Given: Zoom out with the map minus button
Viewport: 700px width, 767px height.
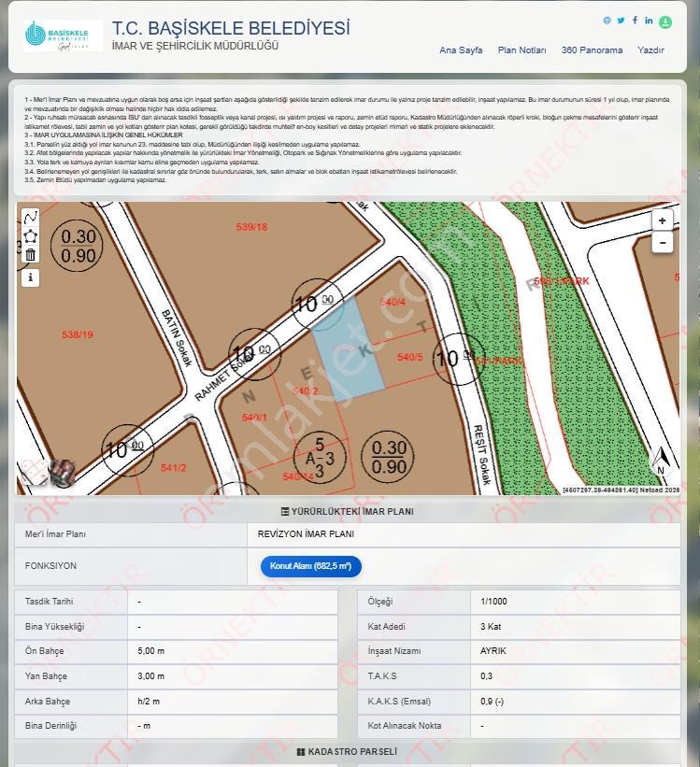Looking at the screenshot, I should point(663,243).
